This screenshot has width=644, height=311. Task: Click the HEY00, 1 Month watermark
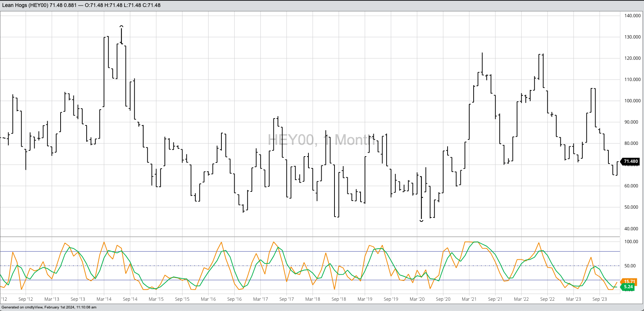pos(322,140)
